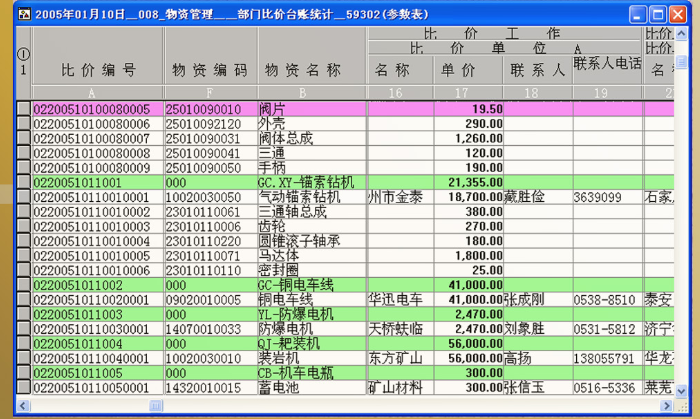The image size is (700, 419).
Task: Click the 比价编号 column header
Action: (x=98, y=71)
